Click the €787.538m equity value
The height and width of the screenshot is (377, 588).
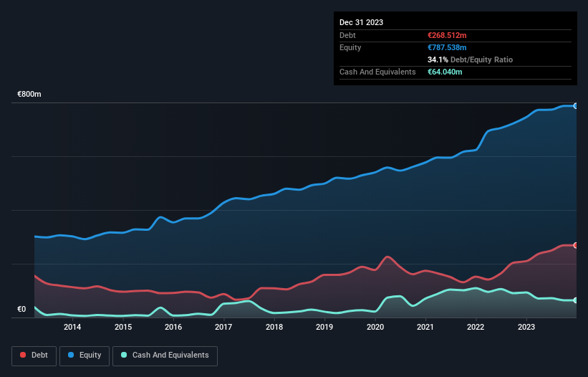(x=447, y=47)
